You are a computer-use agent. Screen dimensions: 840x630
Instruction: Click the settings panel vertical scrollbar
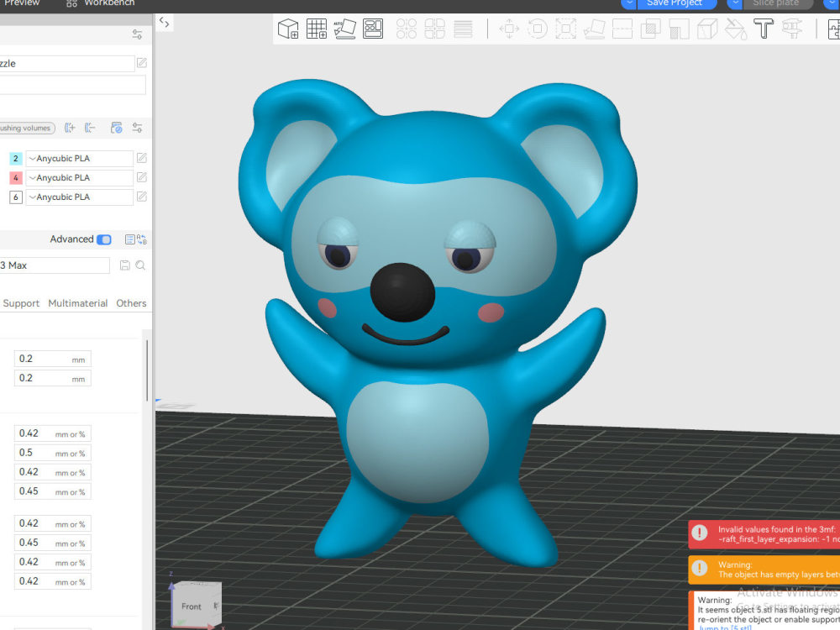(x=147, y=370)
